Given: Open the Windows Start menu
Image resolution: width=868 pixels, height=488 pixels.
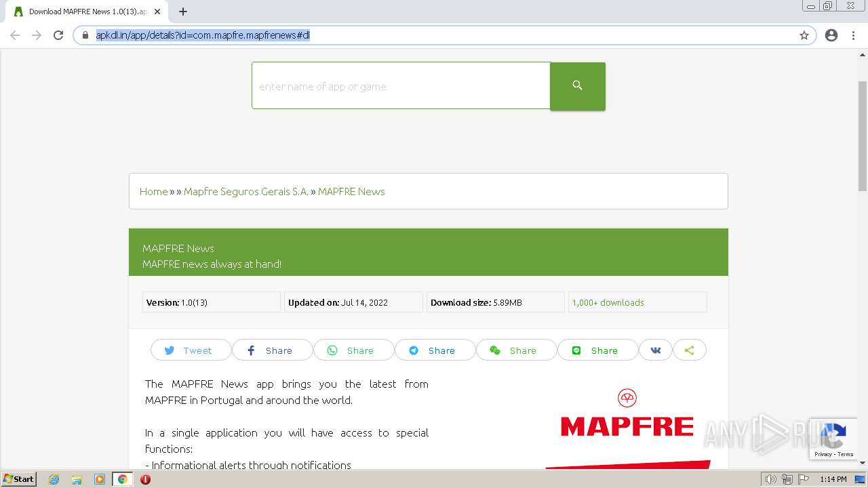Looking at the screenshot, I should click(19, 479).
